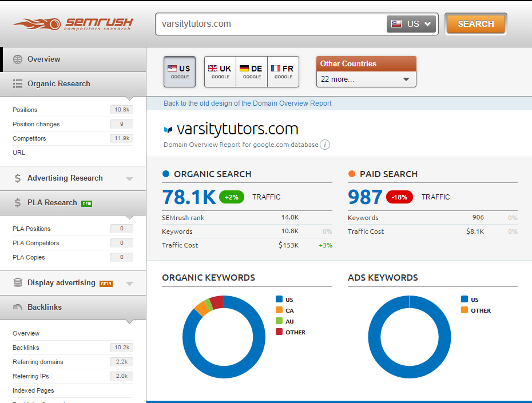Image resolution: width=532 pixels, height=403 pixels.
Task: Select the US Google database button
Action: coord(180,72)
